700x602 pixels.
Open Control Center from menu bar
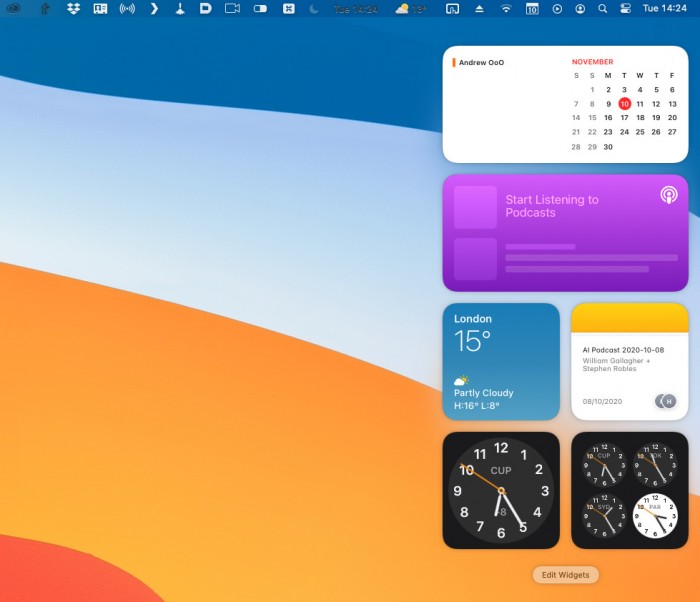point(627,9)
